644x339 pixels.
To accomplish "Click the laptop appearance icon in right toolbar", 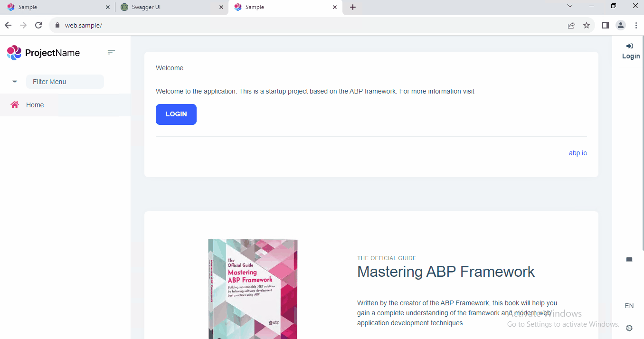I will [x=629, y=260].
